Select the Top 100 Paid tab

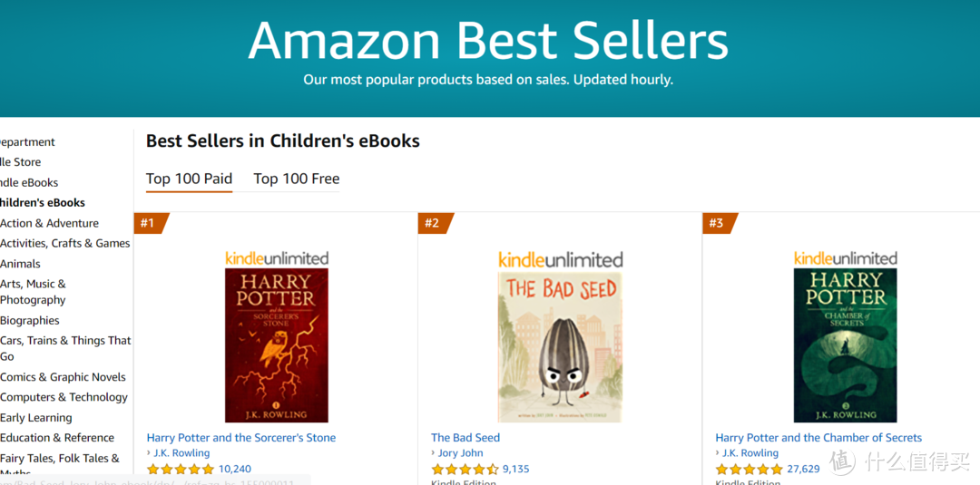[189, 179]
